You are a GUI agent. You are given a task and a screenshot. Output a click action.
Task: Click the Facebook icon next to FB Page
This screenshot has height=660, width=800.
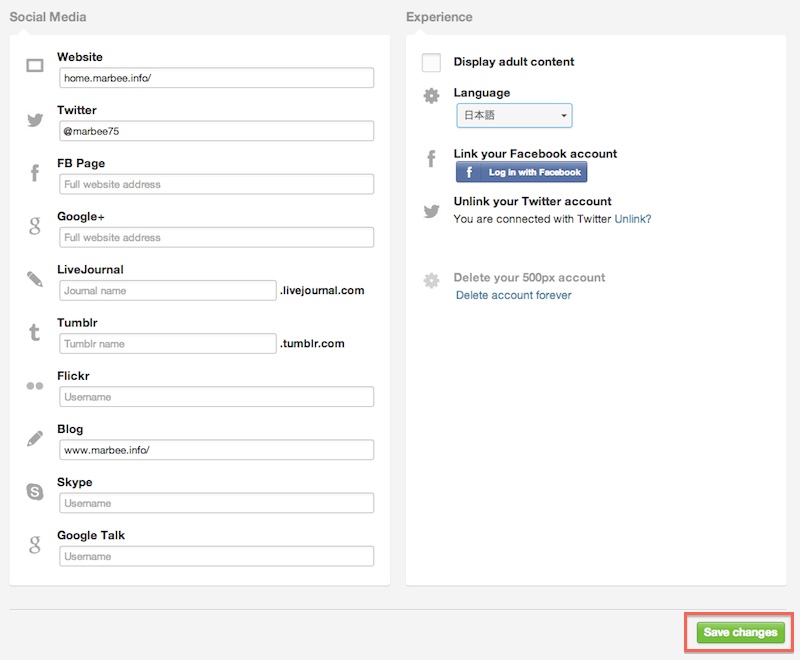click(35, 173)
